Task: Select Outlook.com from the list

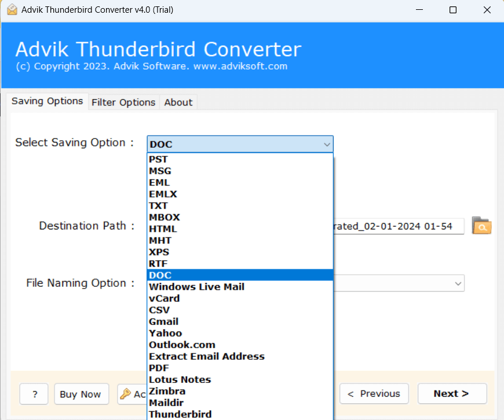Action: (x=240, y=345)
